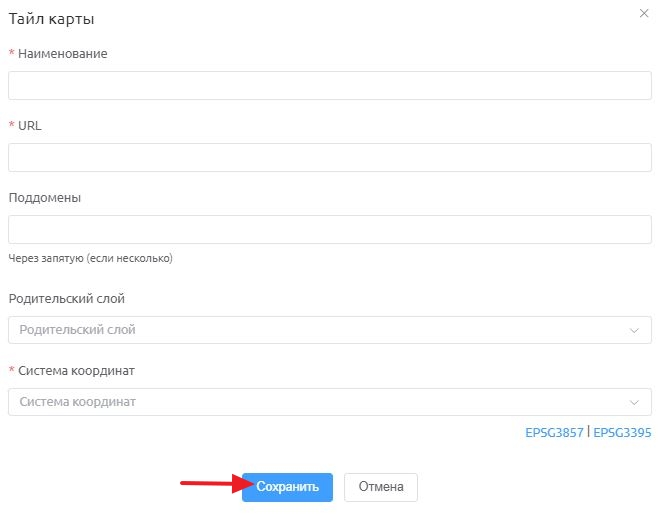Click the Родительский слой field label
The width and height of the screenshot is (659, 530).
click(x=66, y=298)
